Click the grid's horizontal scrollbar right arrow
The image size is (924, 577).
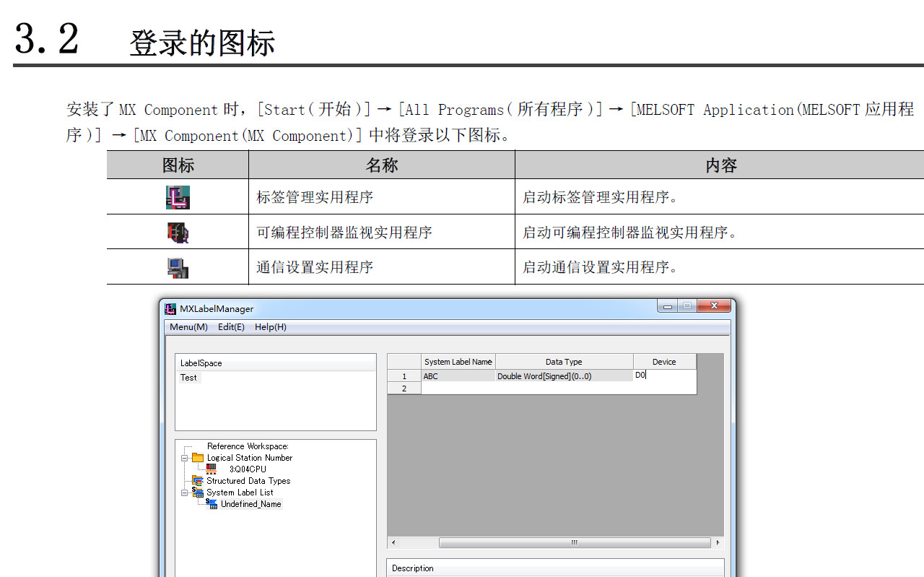[x=718, y=542]
